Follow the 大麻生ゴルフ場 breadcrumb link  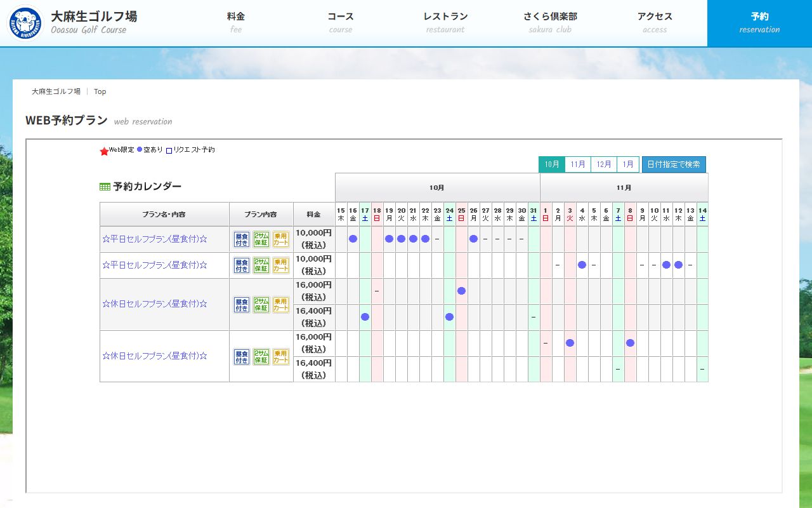point(56,91)
